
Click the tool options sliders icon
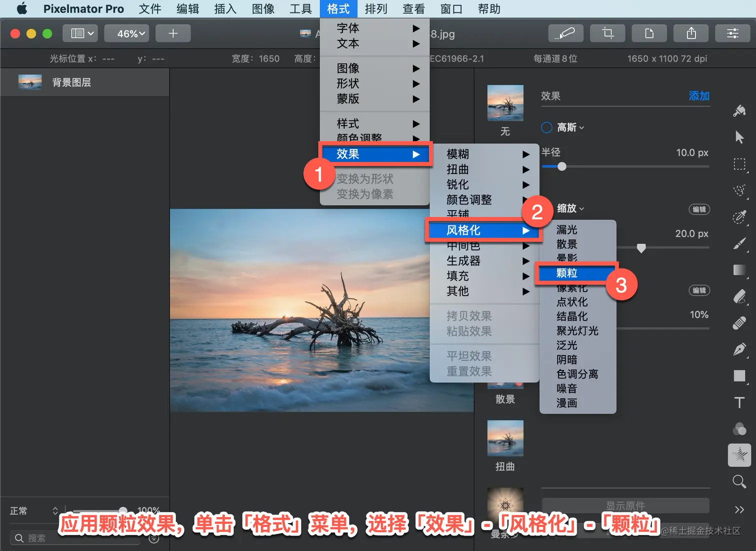pyautogui.click(x=732, y=33)
